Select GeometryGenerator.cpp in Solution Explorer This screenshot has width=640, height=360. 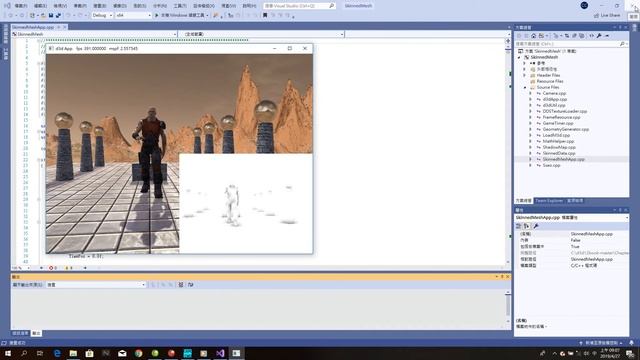pos(566,129)
